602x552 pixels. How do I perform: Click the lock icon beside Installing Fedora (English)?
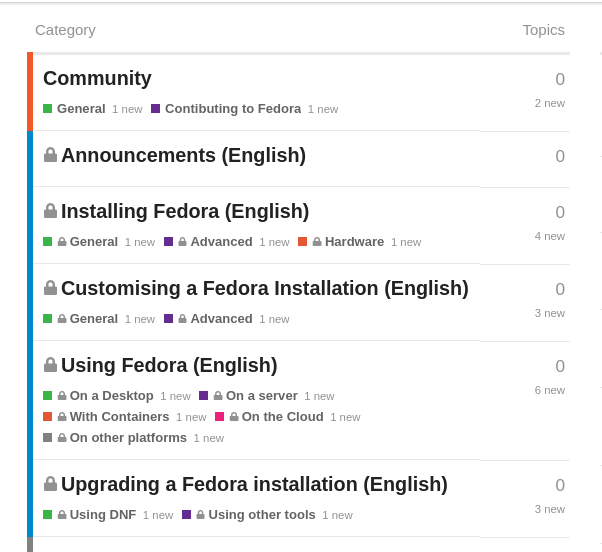(x=50, y=211)
